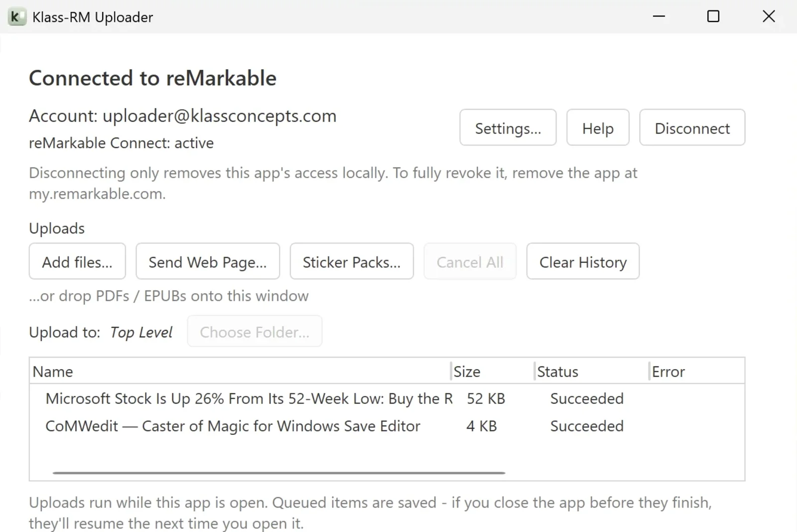
Task: Click the account email uploader@klassconcepts.com
Action: 219,116
